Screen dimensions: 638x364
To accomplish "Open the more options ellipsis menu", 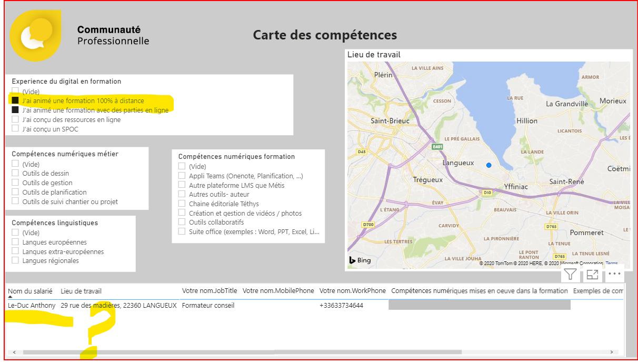I will tap(614, 274).
